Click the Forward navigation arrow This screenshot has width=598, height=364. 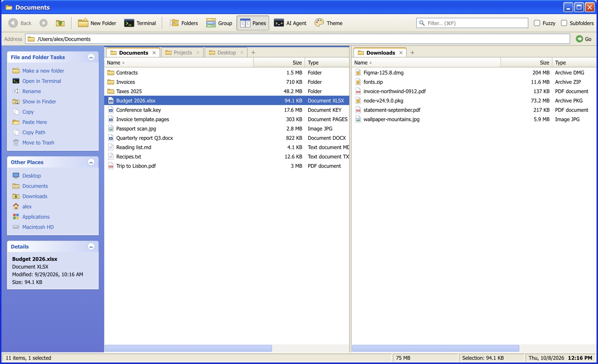pyautogui.click(x=43, y=23)
